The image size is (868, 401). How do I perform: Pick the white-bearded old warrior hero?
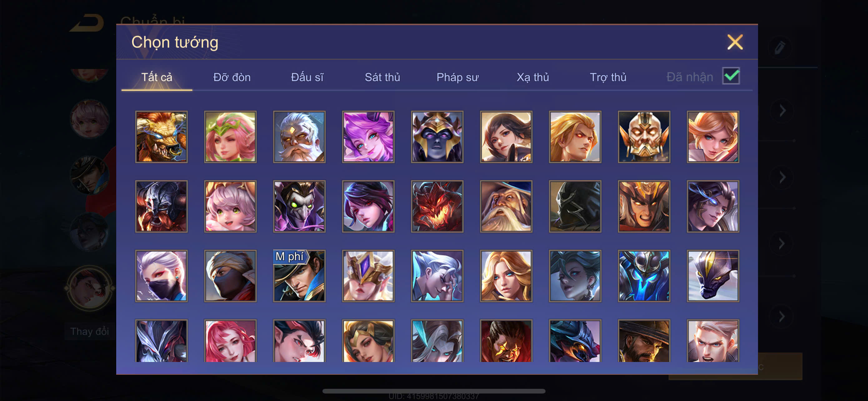pyautogui.click(x=299, y=137)
